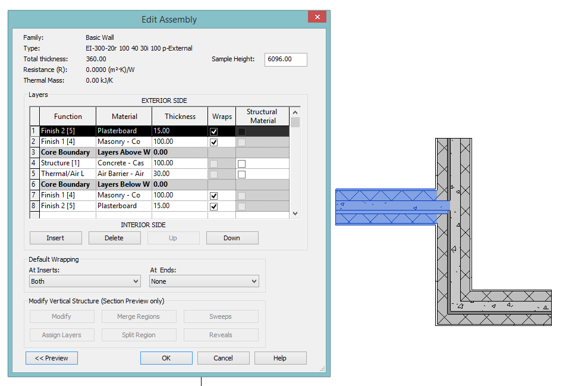This screenshot has width=588, height=386.
Task: Insert a new layer into the assembly
Action: point(55,237)
